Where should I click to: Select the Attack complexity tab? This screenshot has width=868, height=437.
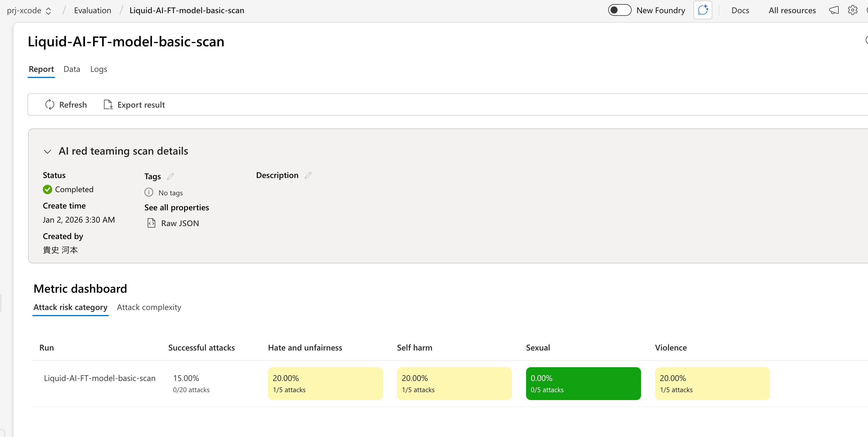(149, 307)
